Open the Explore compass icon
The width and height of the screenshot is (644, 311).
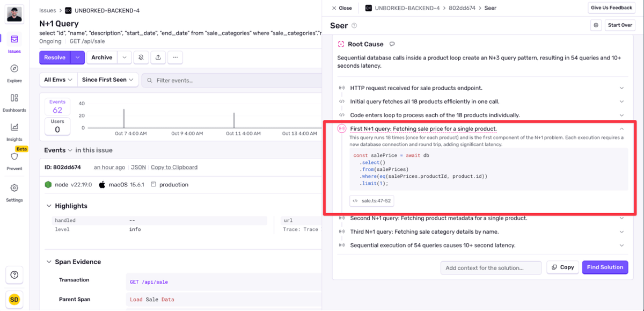pos(14,69)
